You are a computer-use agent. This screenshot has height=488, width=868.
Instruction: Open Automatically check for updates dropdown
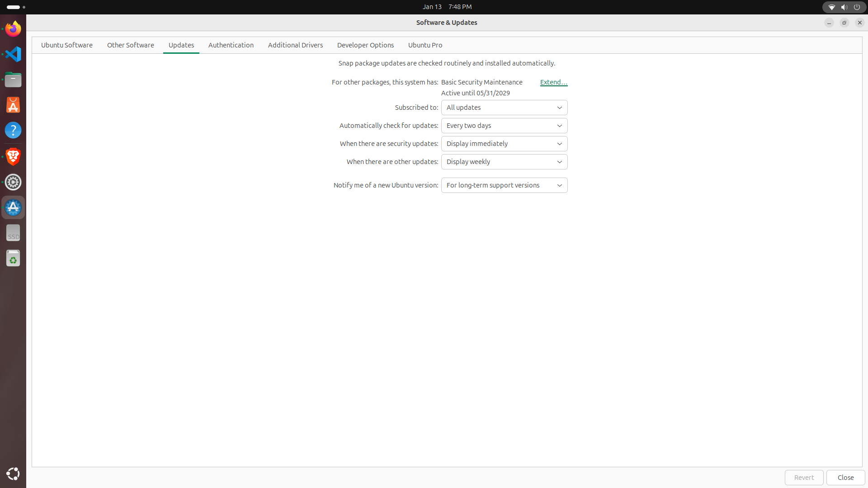coord(504,126)
